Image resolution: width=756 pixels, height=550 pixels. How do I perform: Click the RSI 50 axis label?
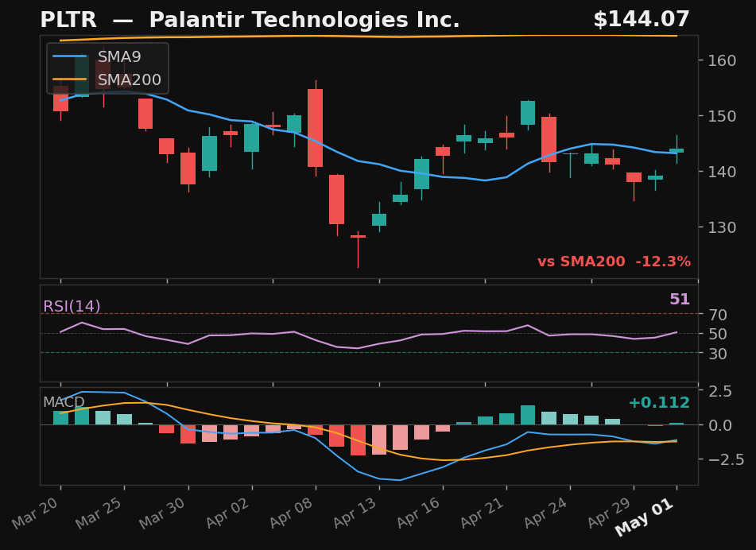717,334
